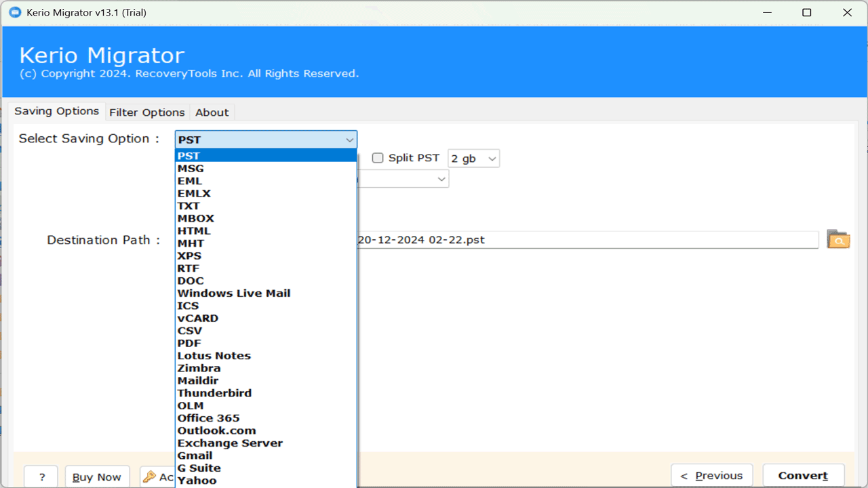The image size is (868, 488).
Task: Choose OLM format entry
Action: [x=266, y=405]
